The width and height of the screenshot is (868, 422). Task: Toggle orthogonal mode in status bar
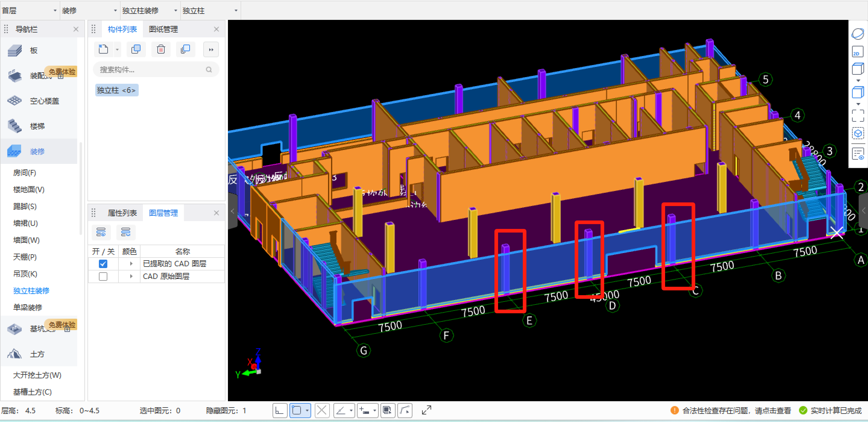coord(280,411)
